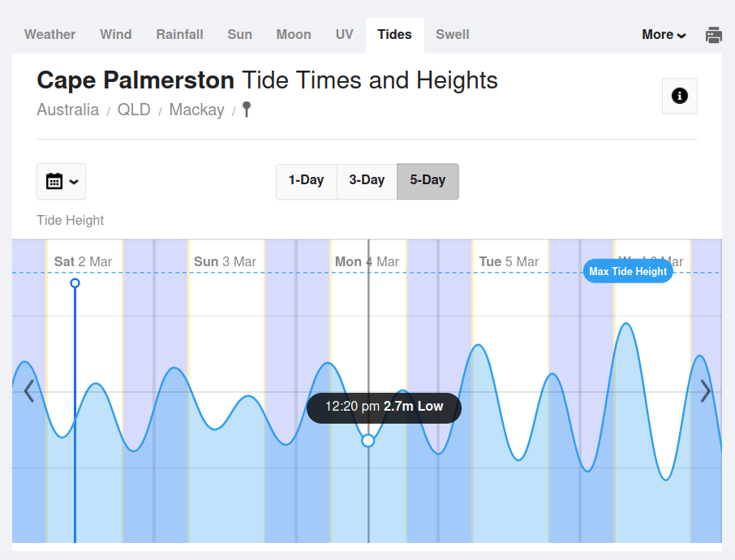
Task: Select the 1-Day view
Action: pos(306,180)
